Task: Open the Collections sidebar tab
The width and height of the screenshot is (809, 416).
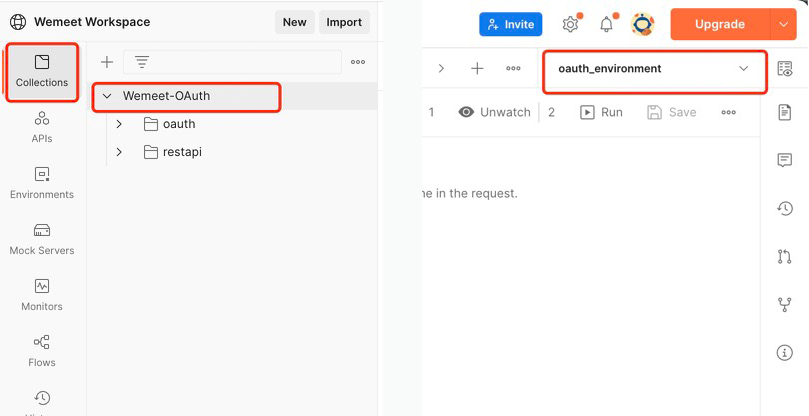Action: point(42,72)
